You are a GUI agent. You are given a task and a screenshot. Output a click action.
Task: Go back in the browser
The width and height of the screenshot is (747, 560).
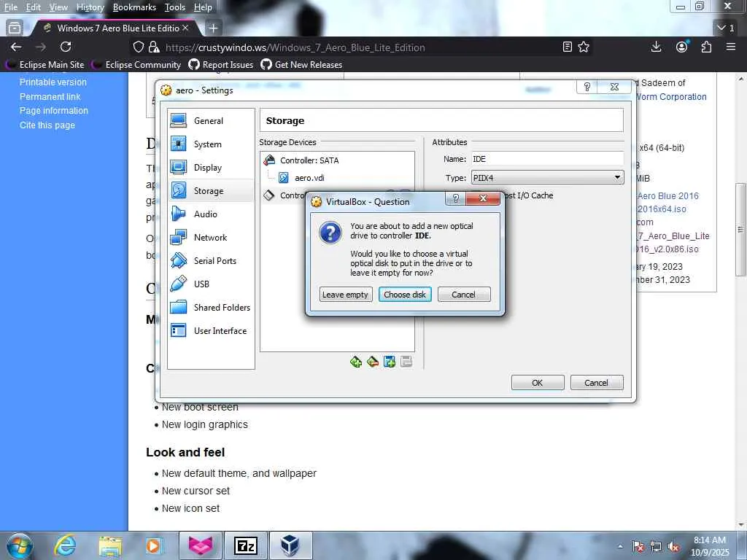click(x=16, y=47)
